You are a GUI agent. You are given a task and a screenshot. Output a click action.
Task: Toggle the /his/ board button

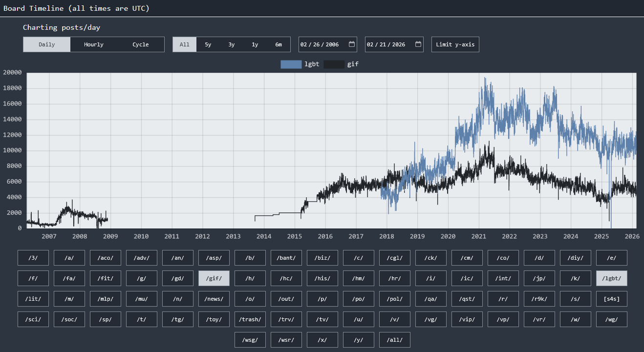tap(322, 278)
